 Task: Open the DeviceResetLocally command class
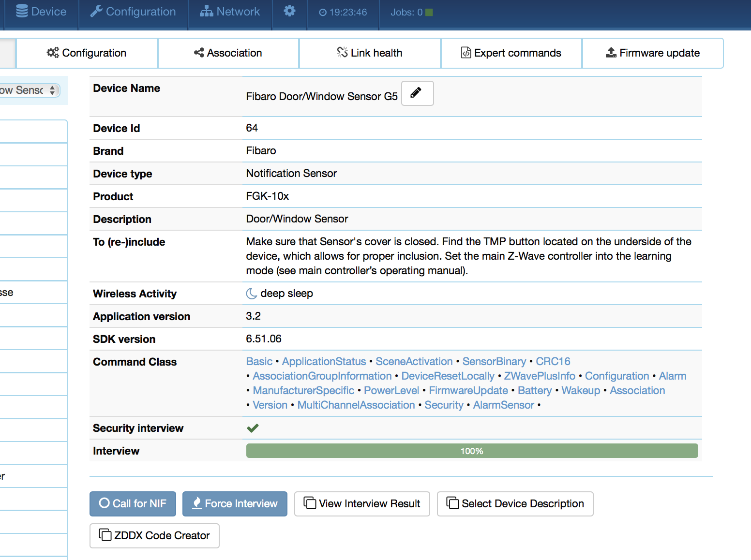point(448,376)
